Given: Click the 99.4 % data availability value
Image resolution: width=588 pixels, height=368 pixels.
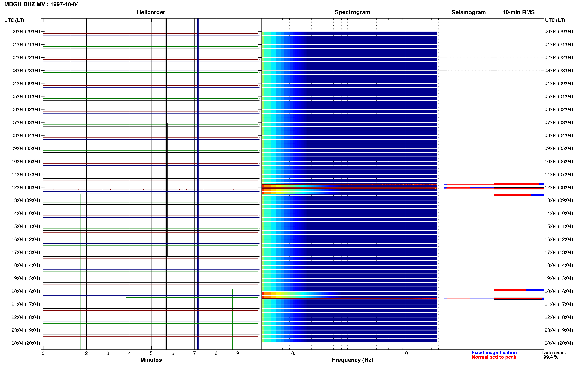Looking at the screenshot, I should pyautogui.click(x=551, y=357).
